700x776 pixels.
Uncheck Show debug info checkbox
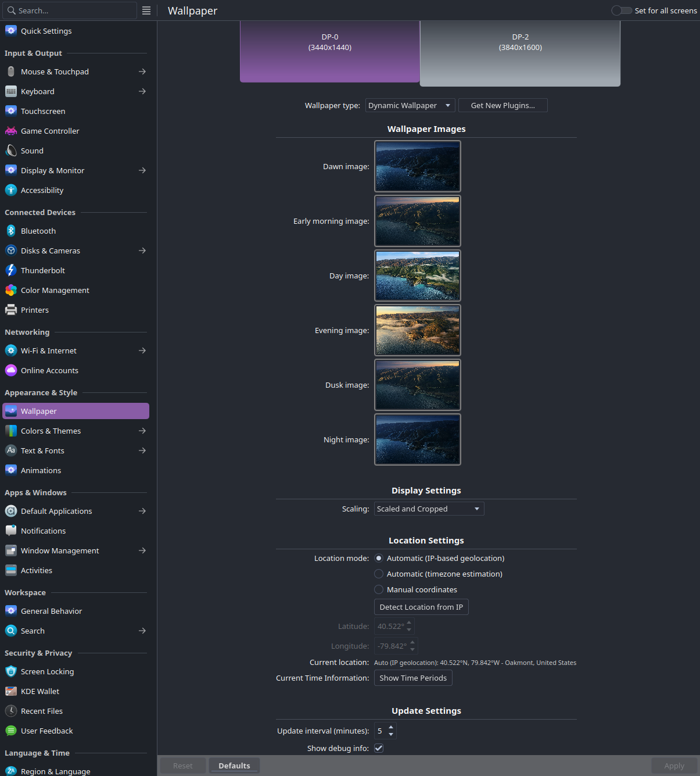pyautogui.click(x=379, y=748)
